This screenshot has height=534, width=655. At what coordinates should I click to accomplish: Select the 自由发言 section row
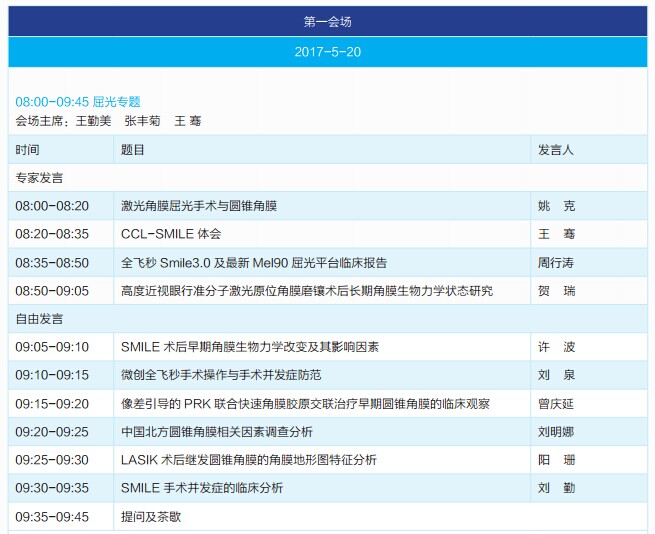40,319
